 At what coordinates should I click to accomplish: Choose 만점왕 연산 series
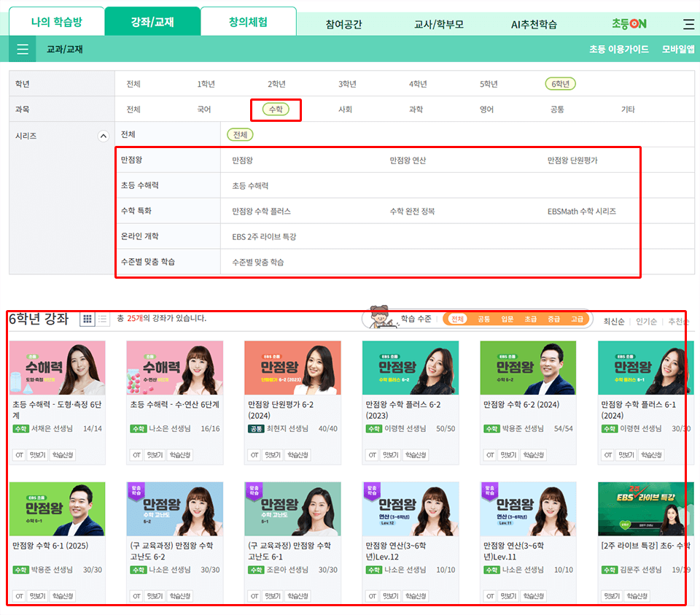coord(408,160)
